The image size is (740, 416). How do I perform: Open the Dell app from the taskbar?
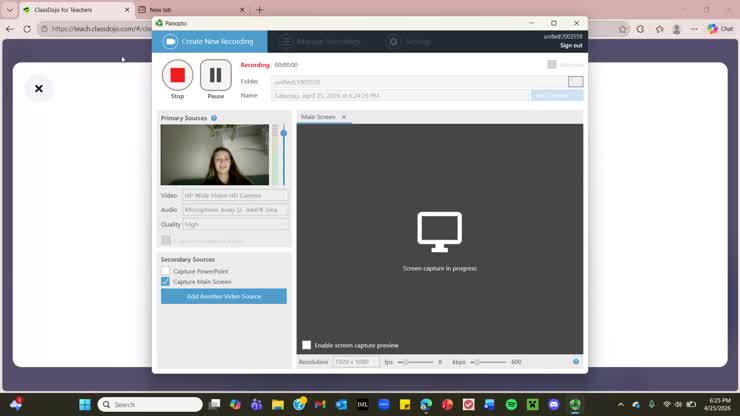pyautogui.click(x=362, y=405)
